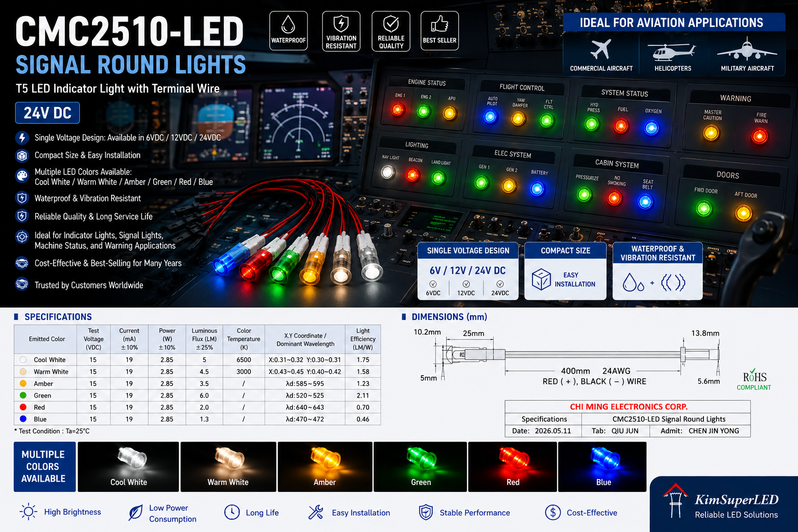
Task: Click the Cool White LED photo
Action: [128, 467]
